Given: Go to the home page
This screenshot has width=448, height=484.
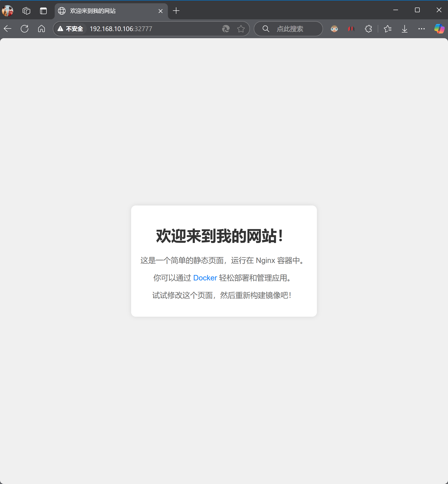Looking at the screenshot, I should [x=41, y=29].
